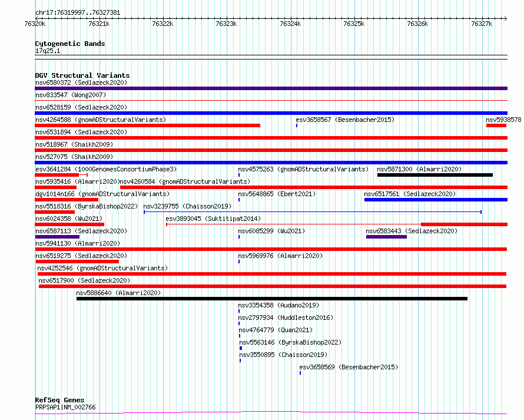Open nsv4264588 (gnomADStructuralVariants) label
This screenshot has width=524, height=420.
[x=101, y=120]
